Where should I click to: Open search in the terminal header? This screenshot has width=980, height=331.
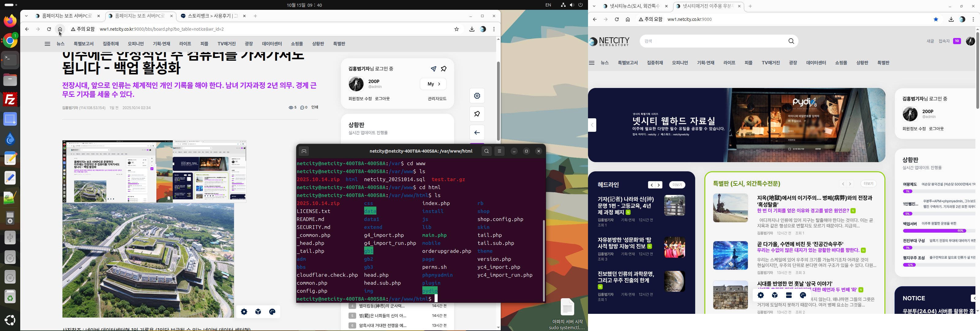487,151
